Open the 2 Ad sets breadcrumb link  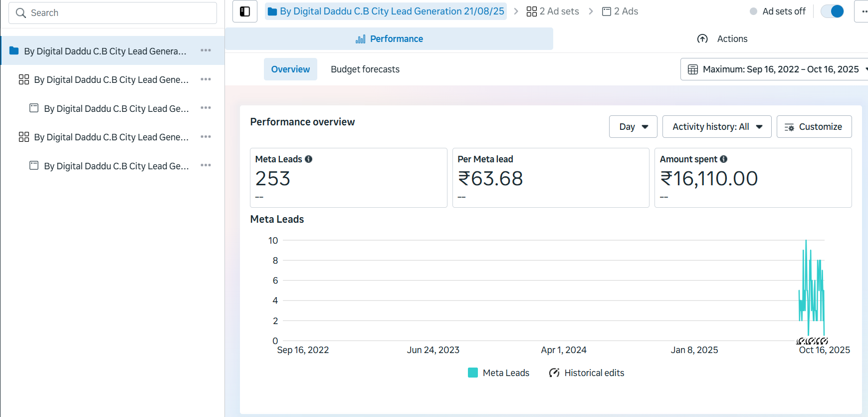(x=553, y=11)
